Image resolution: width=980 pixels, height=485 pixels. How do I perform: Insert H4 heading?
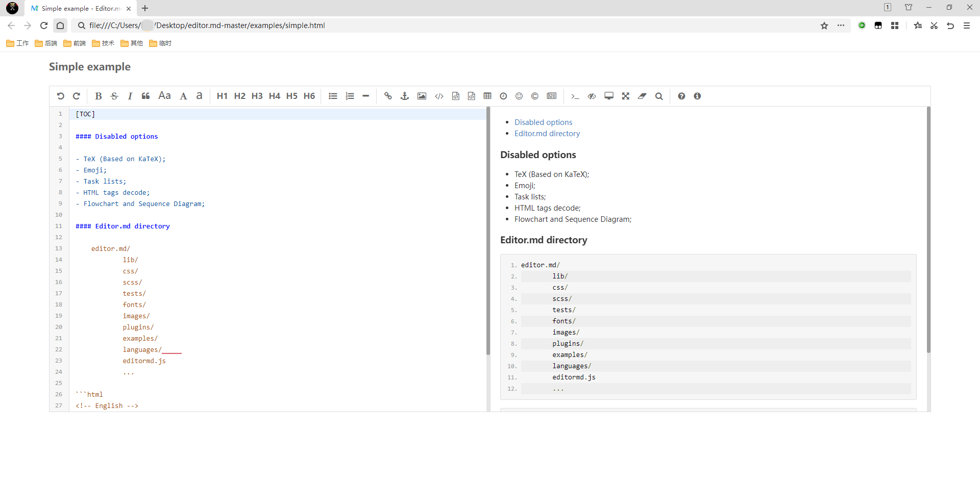(x=274, y=96)
